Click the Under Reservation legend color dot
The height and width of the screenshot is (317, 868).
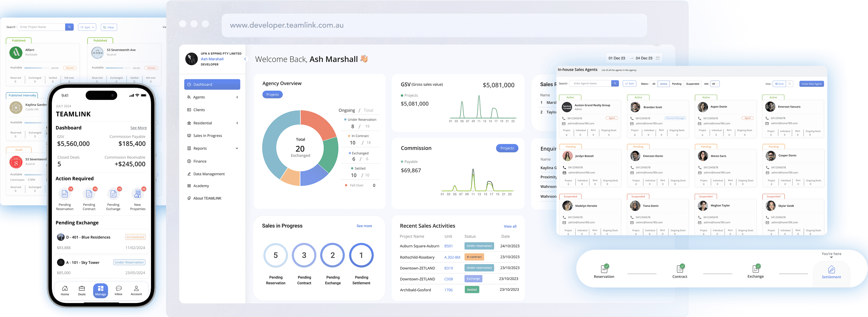345,120
